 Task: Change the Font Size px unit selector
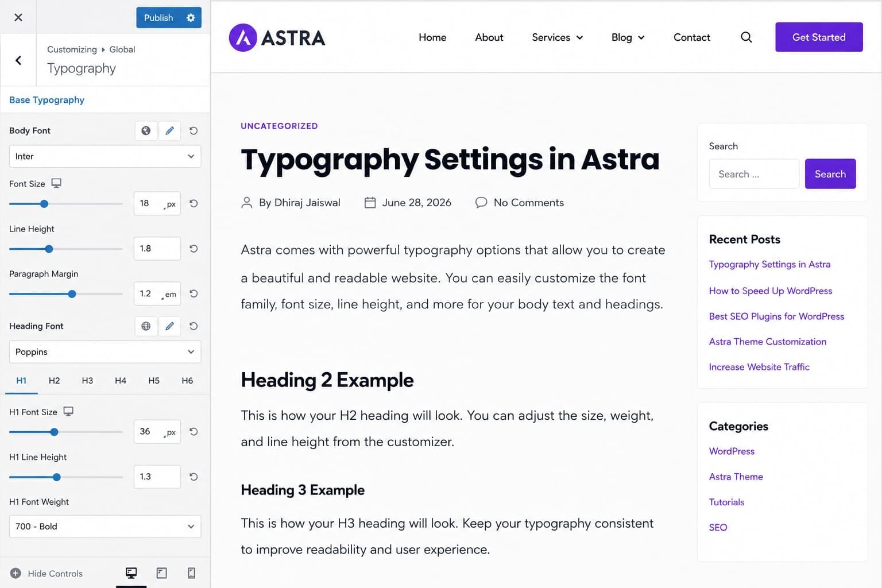point(171,204)
